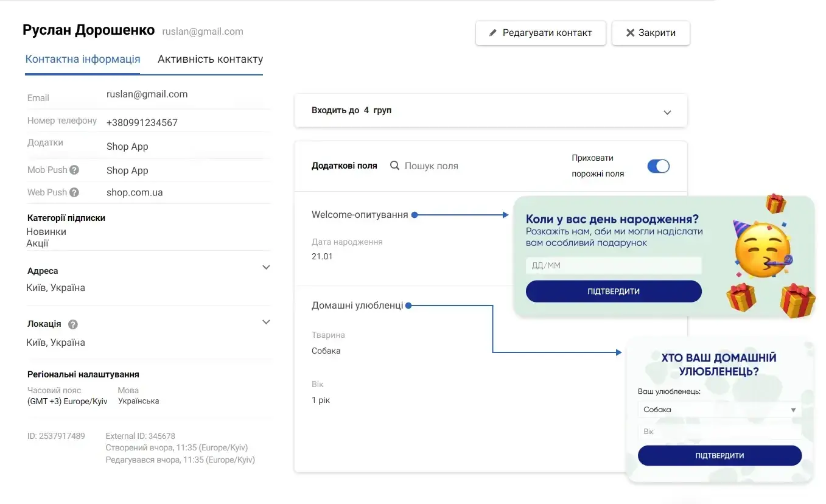Click the language value Українська
The width and height of the screenshot is (826, 504).
pyautogui.click(x=138, y=401)
